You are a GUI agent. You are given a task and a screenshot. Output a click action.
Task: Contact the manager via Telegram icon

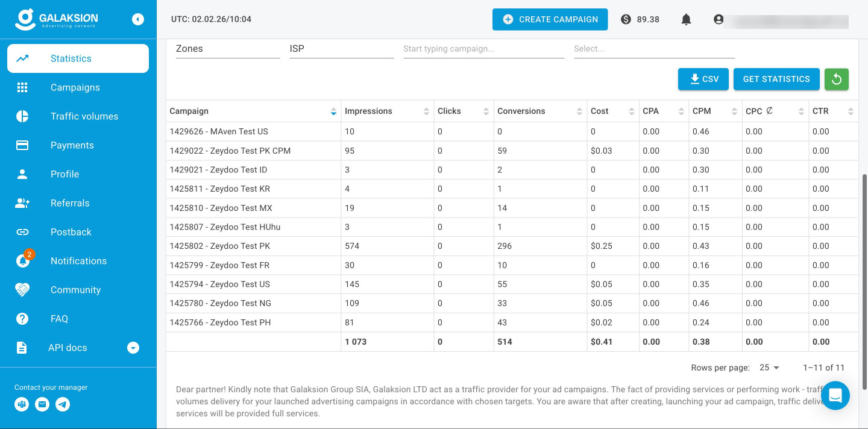(63, 405)
